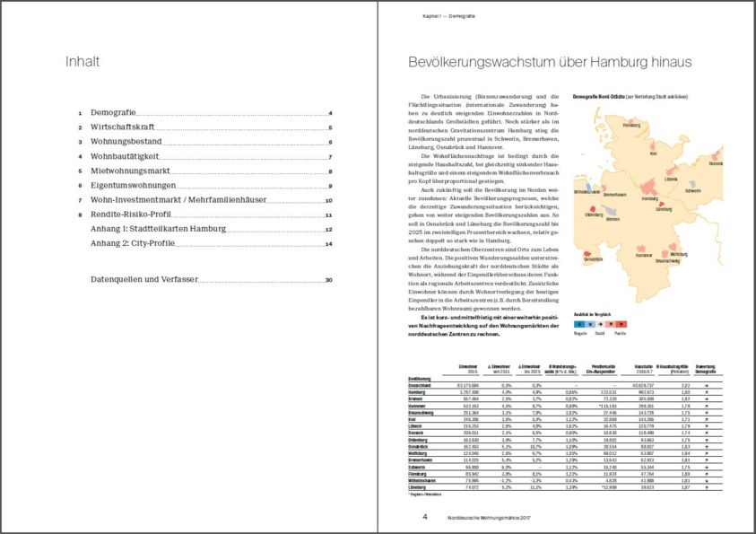The height and width of the screenshot is (534, 756).
Task: Select the Bremen row name in the table
Action: tap(415, 399)
